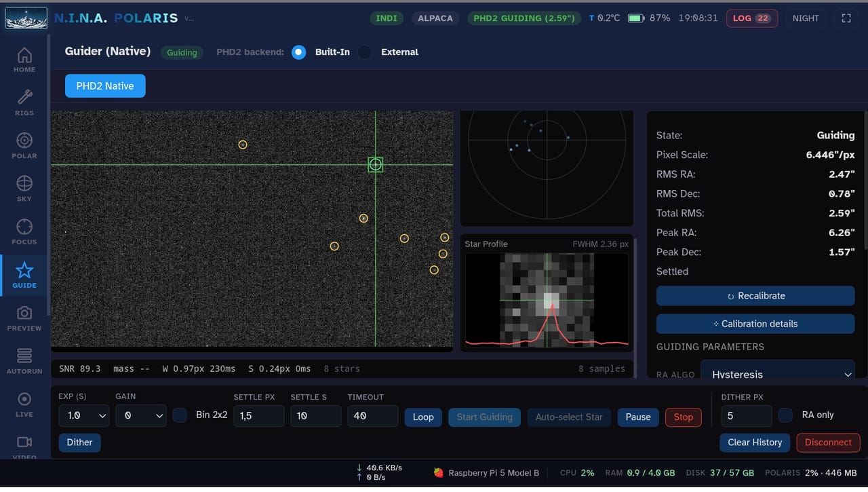Click the Raspberry Pi icon in status bar

[439, 473]
